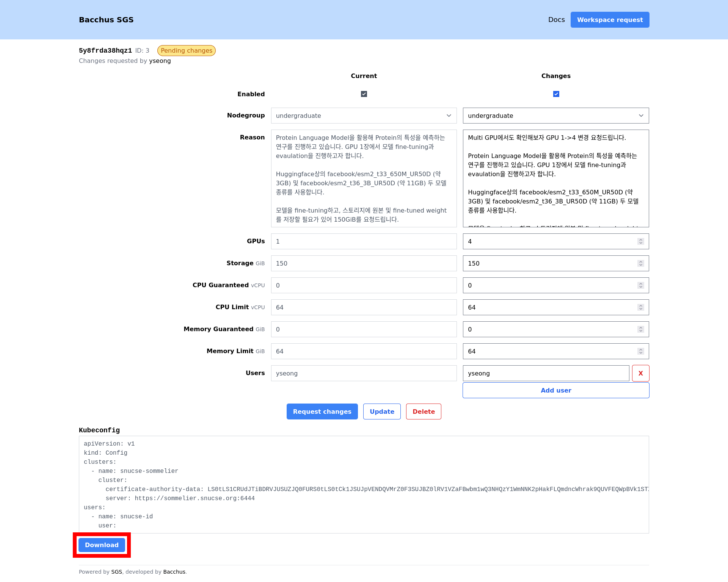The height and width of the screenshot is (582, 728).
Task: Click the Update button
Action: (x=381, y=411)
